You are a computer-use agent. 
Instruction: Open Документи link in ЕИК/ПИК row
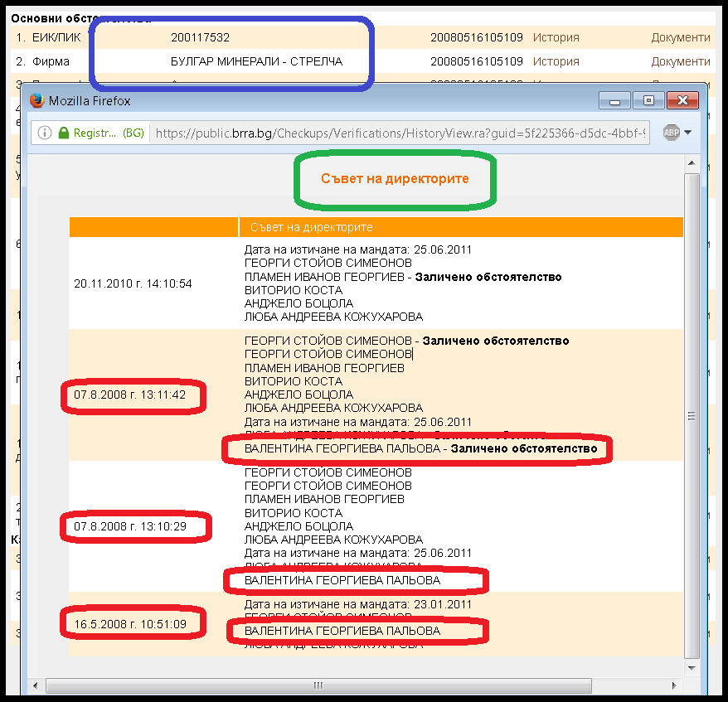point(680,37)
